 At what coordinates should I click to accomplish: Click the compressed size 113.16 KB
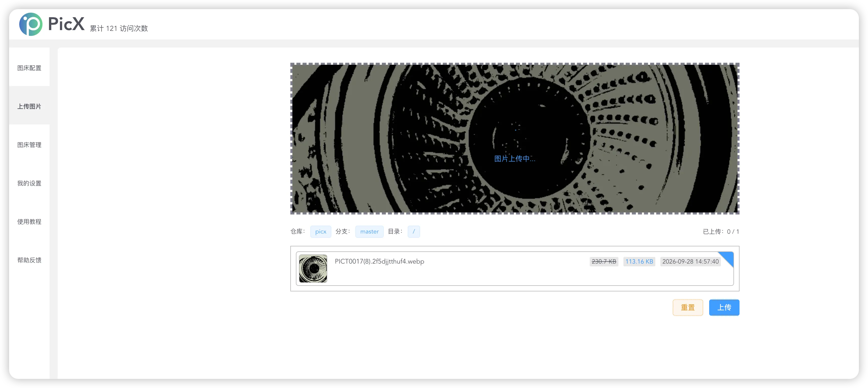(639, 262)
